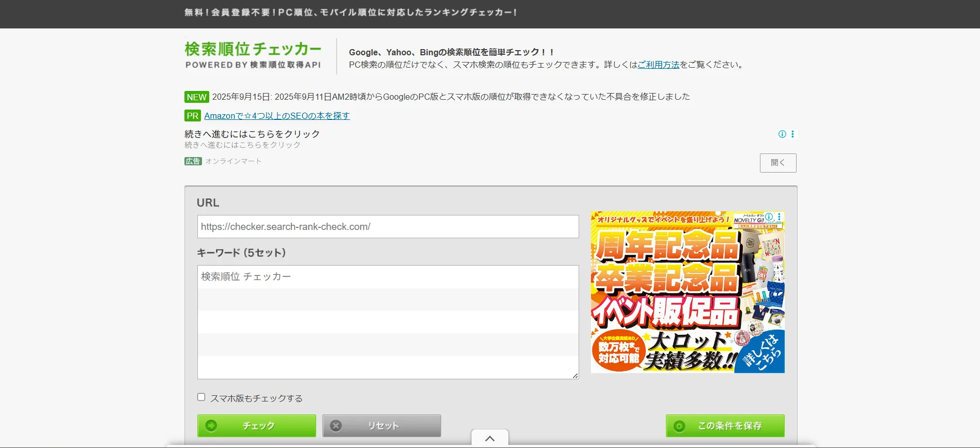This screenshot has height=448, width=980.
Task: Click the 検索順位チェッカー logo
Action: click(253, 55)
